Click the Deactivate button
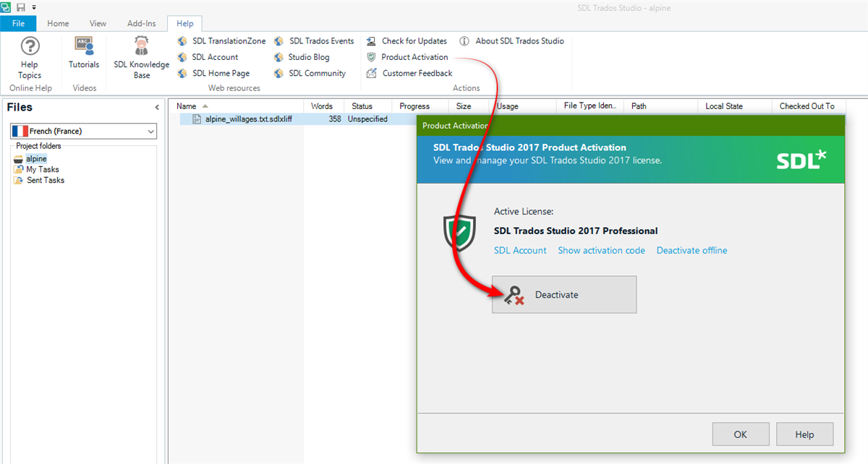The image size is (868, 464). point(563,294)
